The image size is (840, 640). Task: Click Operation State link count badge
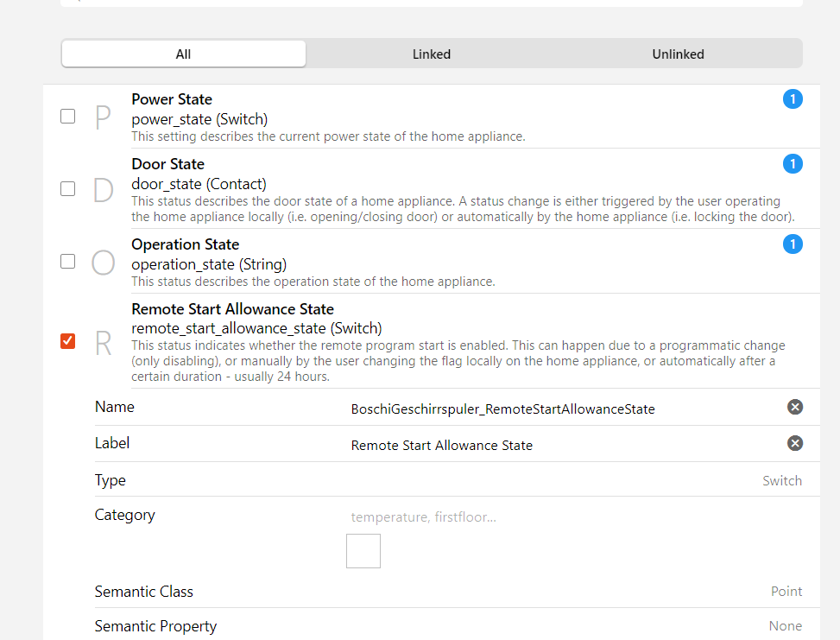[x=793, y=244]
